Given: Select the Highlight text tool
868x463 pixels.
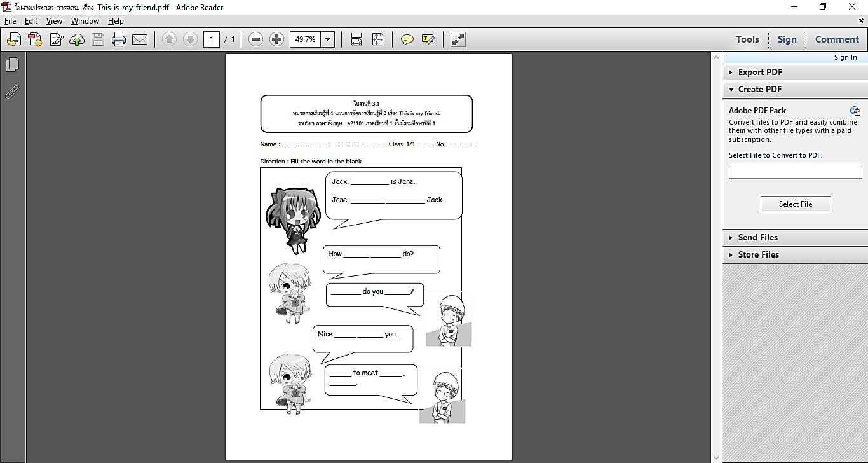Looking at the screenshot, I should [428, 39].
